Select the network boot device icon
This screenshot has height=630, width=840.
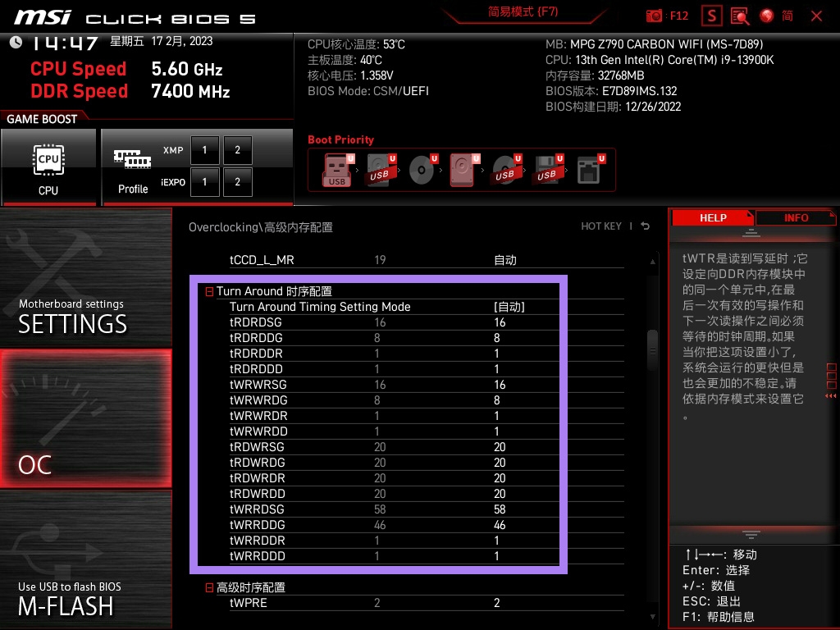click(x=590, y=170)
